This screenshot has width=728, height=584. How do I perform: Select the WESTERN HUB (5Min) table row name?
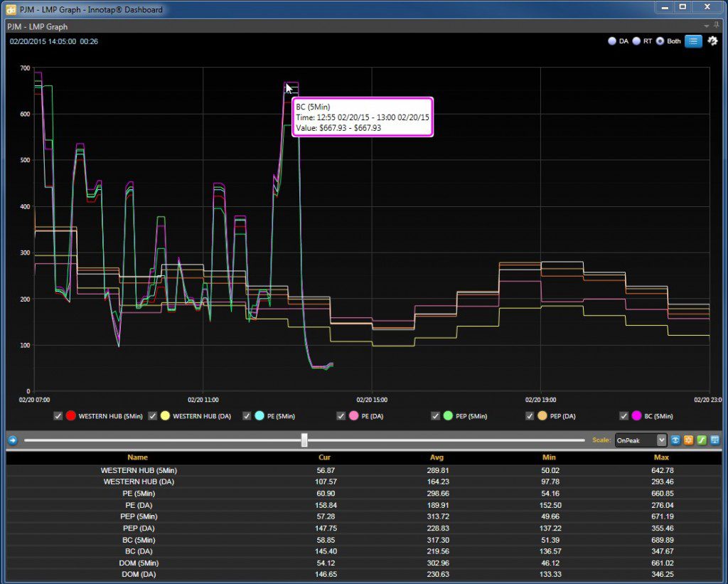point(139,471)
